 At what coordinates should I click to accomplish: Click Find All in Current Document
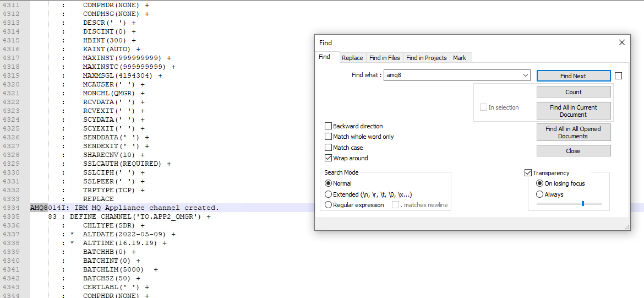tap(574, 111)
